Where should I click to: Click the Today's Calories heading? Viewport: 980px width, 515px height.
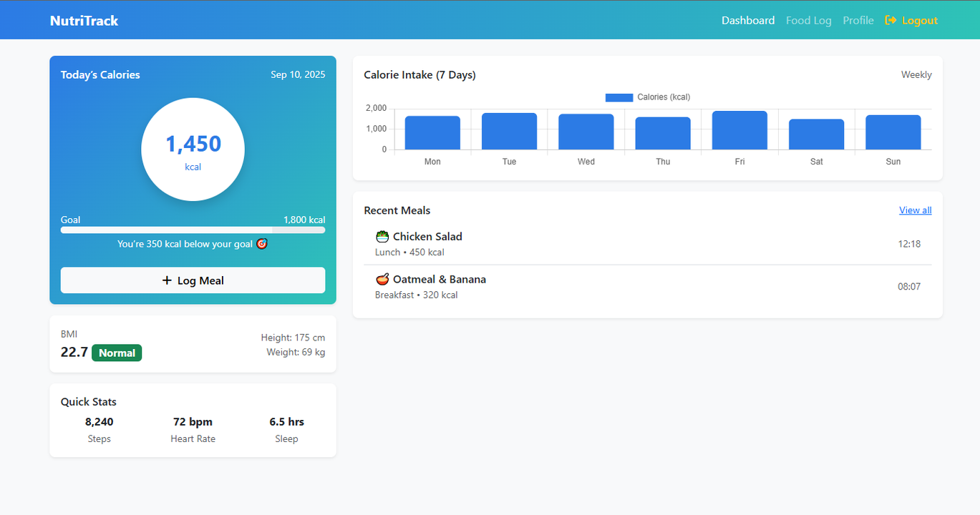click(x=100, y=74)
